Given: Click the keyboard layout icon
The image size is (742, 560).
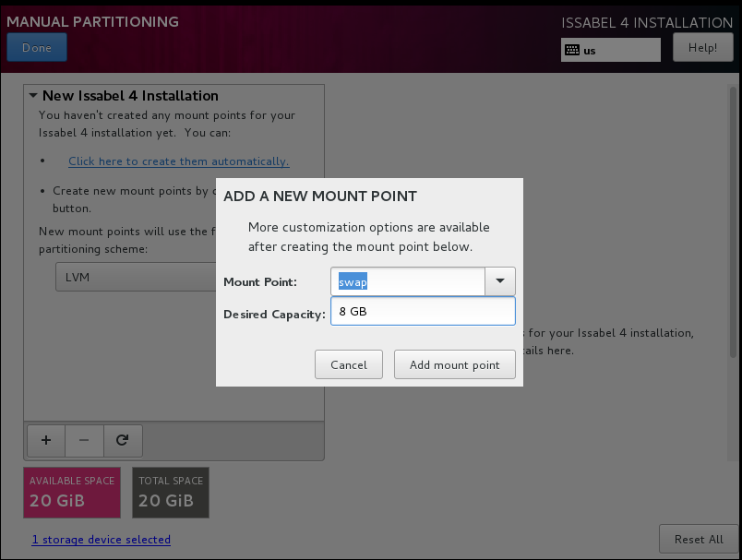Looking at the screenshot, I should click(x=572, y=50).
